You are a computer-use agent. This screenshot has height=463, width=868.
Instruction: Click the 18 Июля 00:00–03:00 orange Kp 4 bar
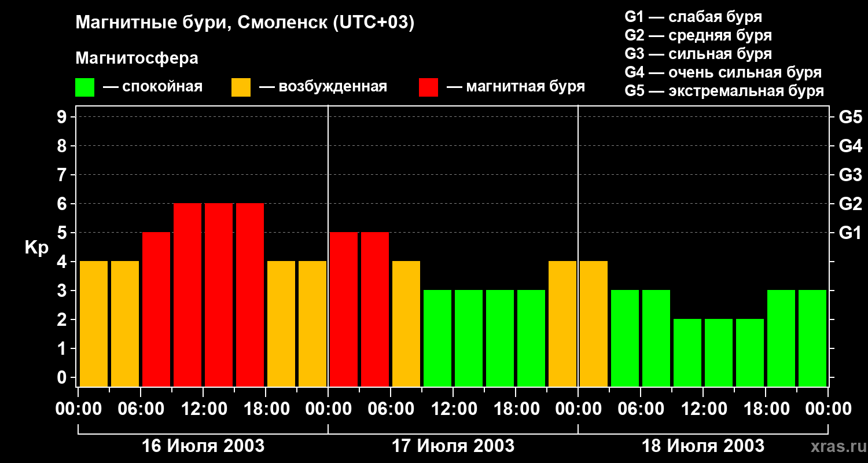594,324
